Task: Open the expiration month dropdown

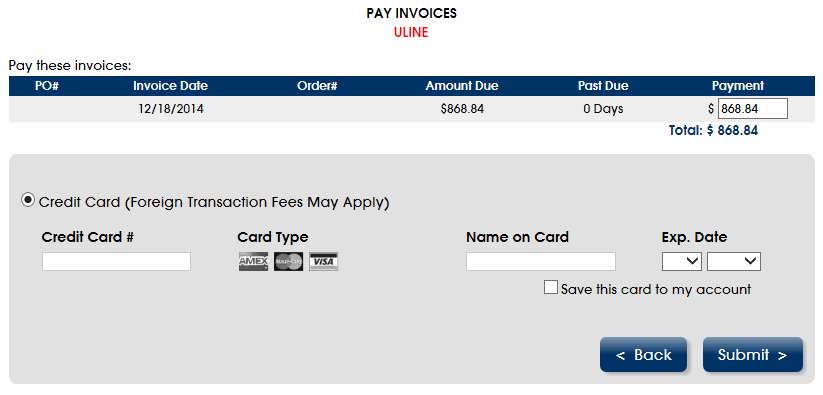Action: pos(682,261)
